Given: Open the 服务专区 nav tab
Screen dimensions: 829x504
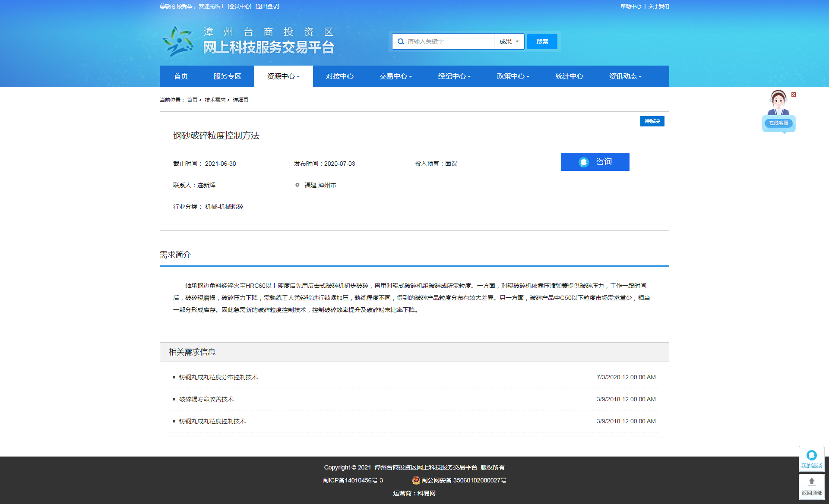Looking at the screenshot, I should pos(228,76).
